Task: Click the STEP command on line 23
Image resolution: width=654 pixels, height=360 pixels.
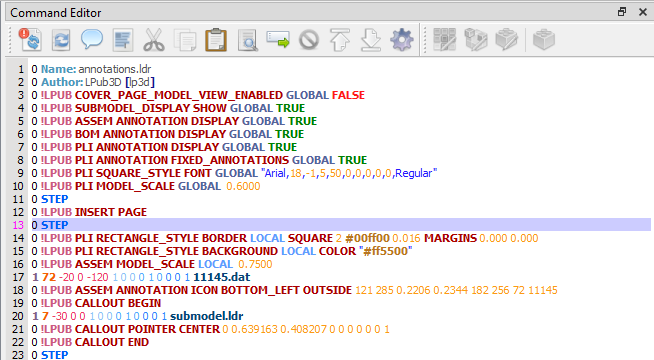Action: [54, 355]
